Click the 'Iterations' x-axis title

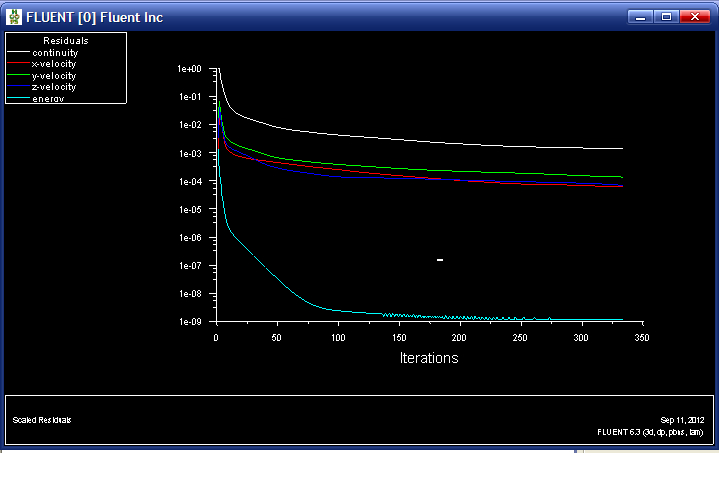pyautogui.click(x=428, y=357)
